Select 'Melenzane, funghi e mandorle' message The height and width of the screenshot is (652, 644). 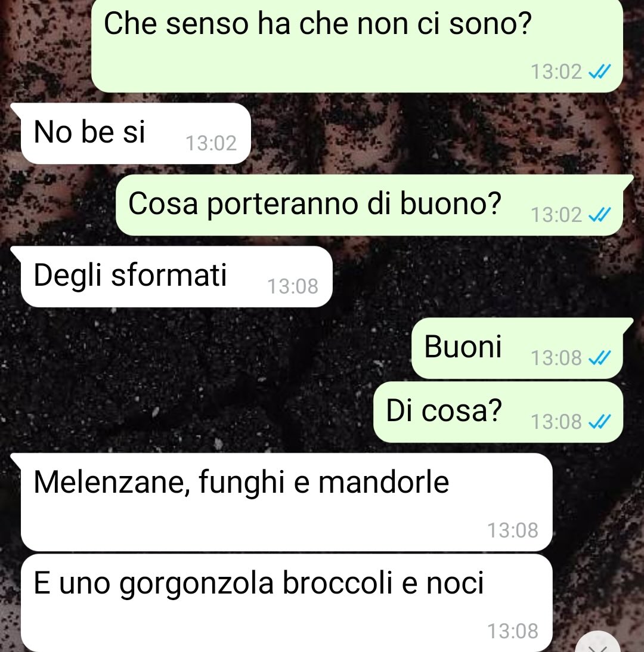[286, 502]
